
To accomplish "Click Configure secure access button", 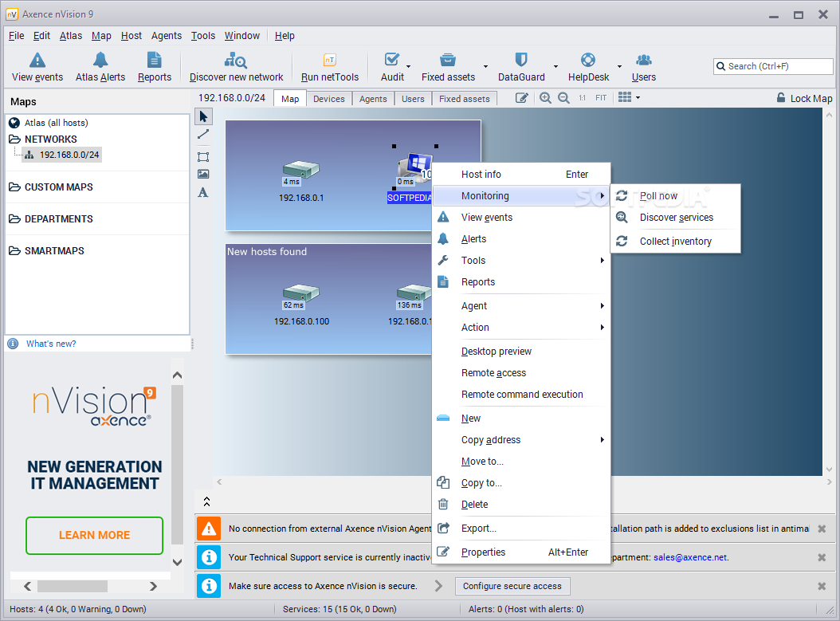I will (512, 586).
